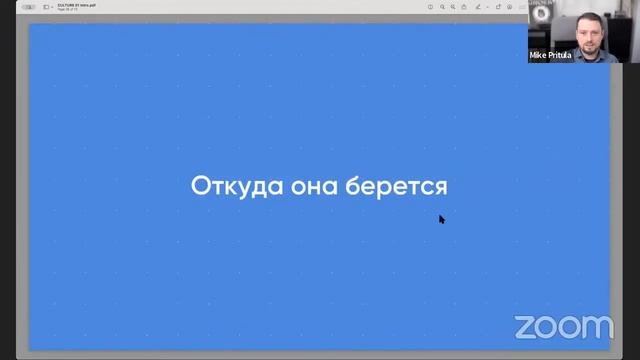640x360 pixels.
Task: Click the slide heading 'Откуда она берется'
Action: coord(319,186)
